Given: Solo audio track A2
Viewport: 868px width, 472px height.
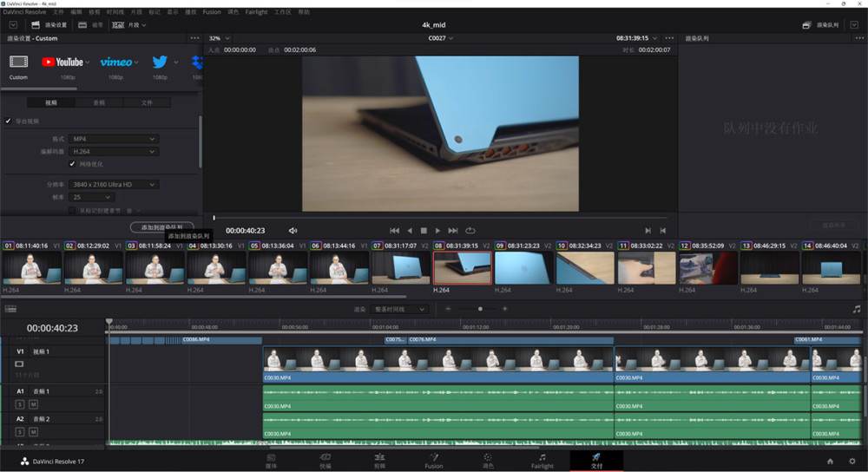Looking at the screenshot, I should coord(20,431).
